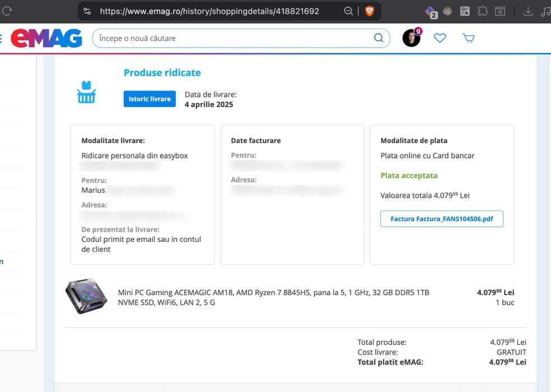Open the shopping cart icon
Image resolution: width=551 pixels, height=392 pixels.
(x=469, y=38)
